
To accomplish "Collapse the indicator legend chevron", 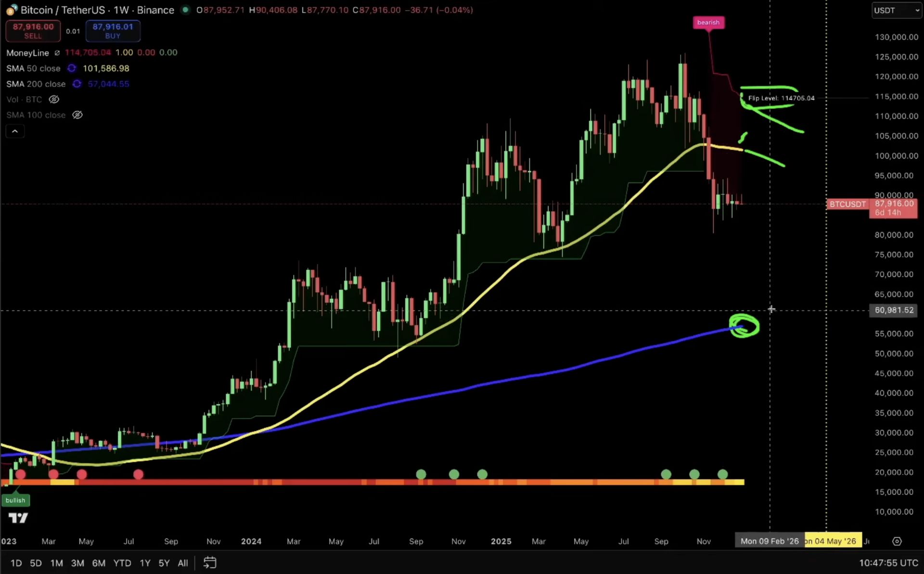I will click(x=15, y=131).
